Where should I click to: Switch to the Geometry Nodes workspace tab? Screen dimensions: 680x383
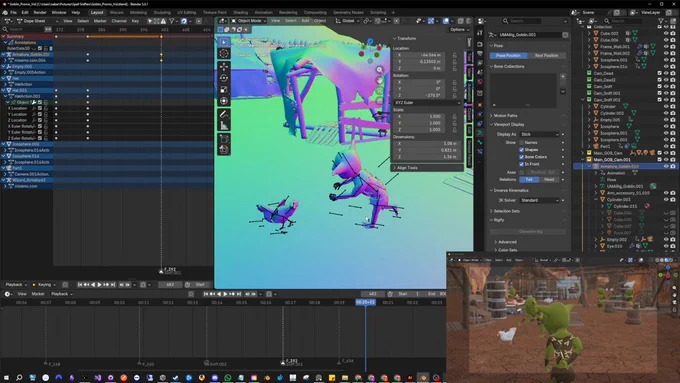pos(348,13)
